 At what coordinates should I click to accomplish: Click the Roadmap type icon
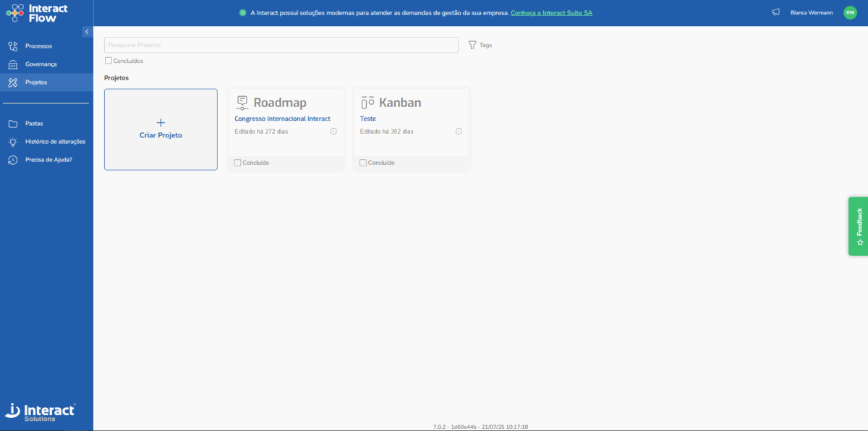pyautogui.click(x=242, y=103)
